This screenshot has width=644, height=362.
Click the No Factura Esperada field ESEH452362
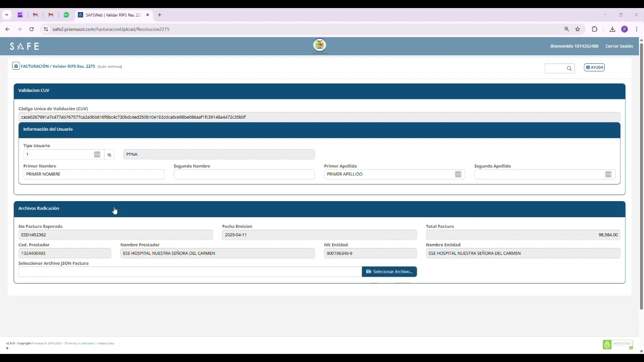click(x=116, y=235)
